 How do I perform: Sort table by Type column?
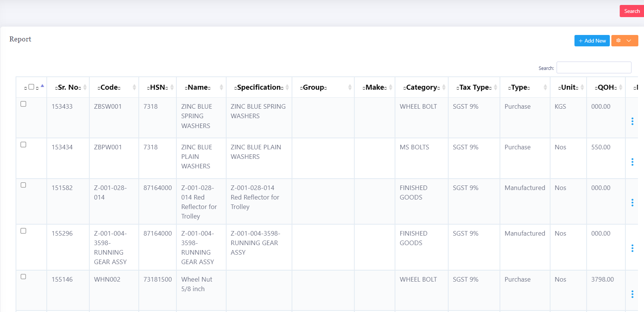point(525,87)
